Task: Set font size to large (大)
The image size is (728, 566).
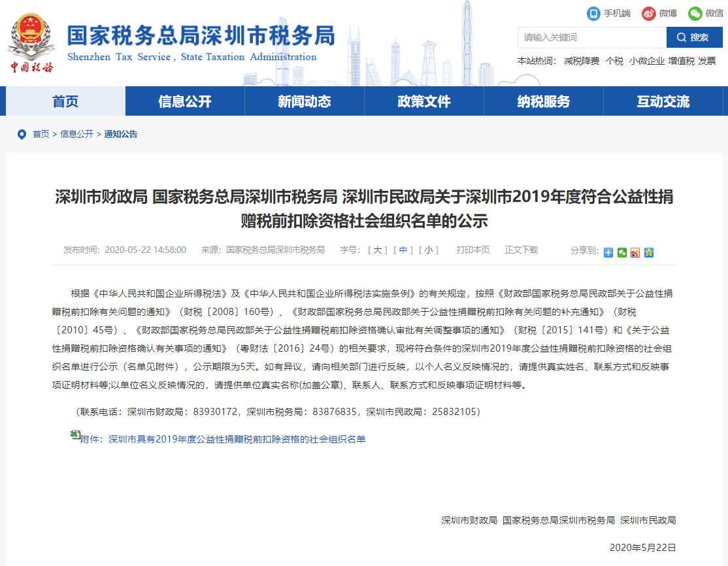Action: point(377,250)
